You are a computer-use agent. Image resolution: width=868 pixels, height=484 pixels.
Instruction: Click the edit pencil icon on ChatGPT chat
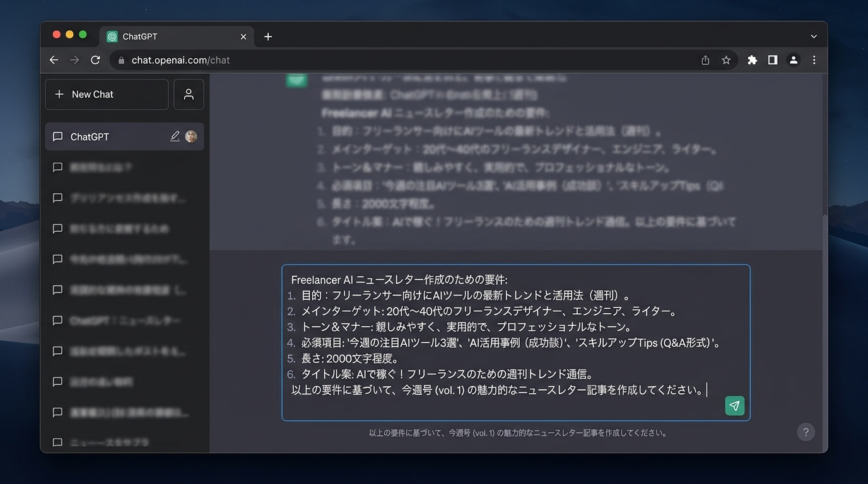coord(175,137)
